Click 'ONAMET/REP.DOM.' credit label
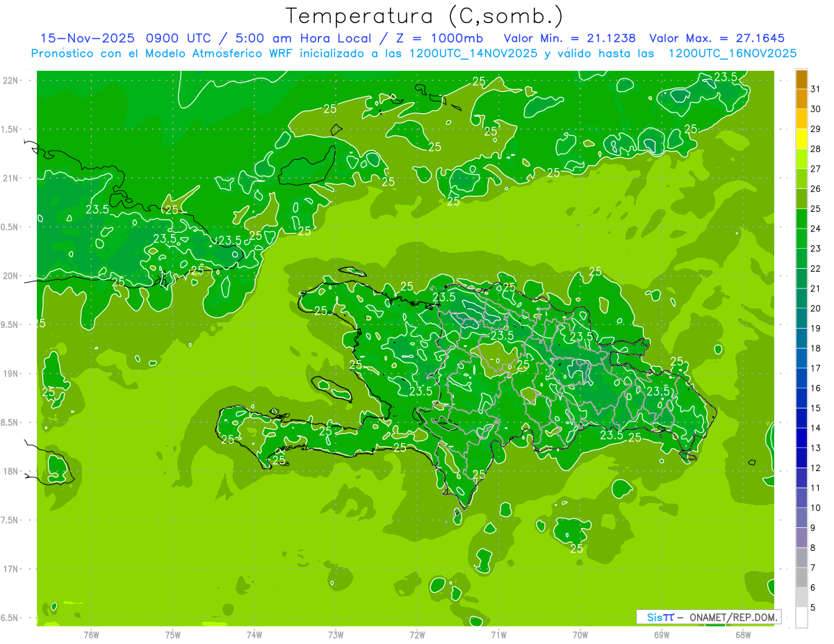 tap(733, 617)
